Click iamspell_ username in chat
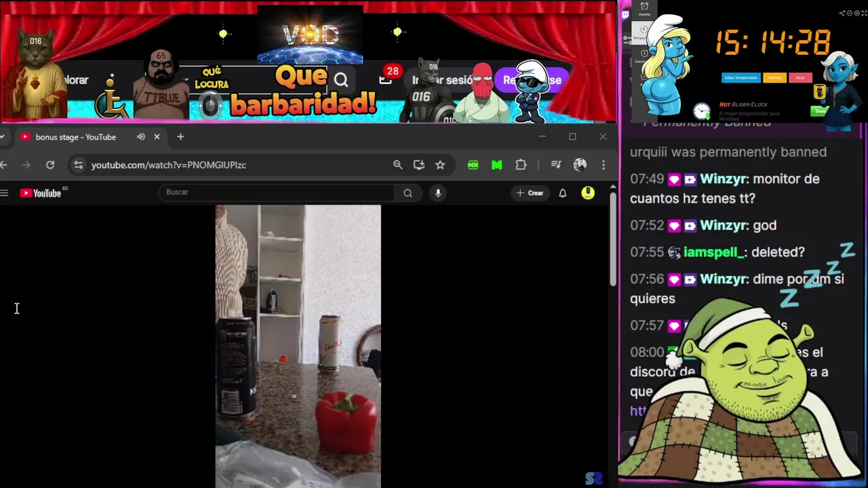The image size is (868, 488). tap(715, 252)
